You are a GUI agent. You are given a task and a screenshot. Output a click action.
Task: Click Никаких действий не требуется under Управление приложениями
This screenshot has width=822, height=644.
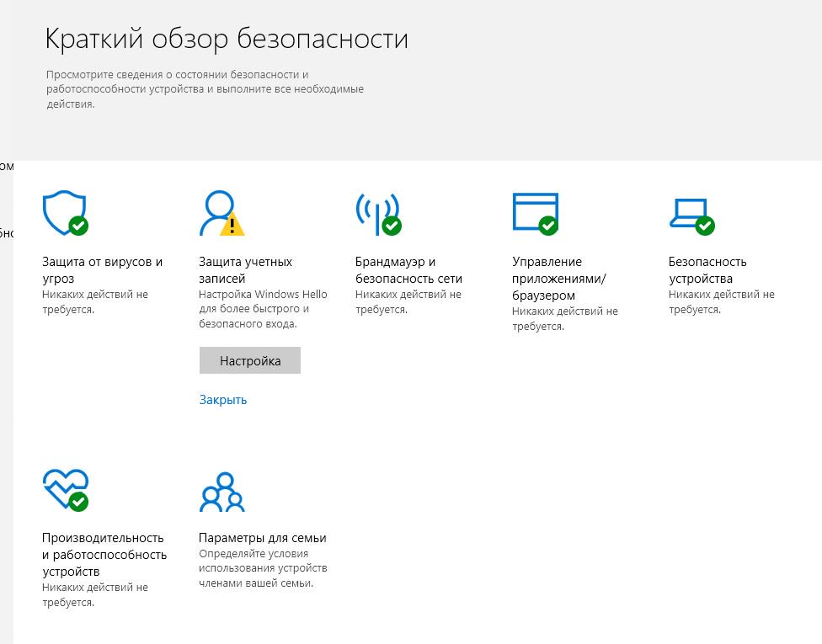pyautogui.click(x=565, y=318)
